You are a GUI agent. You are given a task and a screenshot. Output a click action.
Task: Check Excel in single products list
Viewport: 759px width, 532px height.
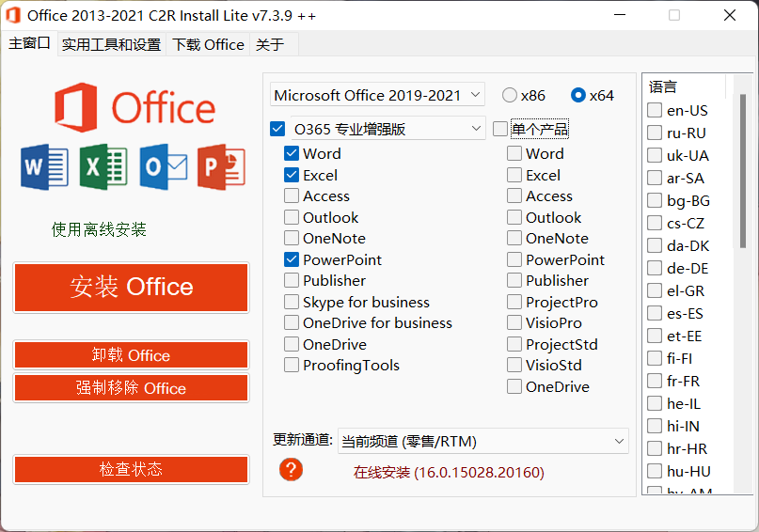[514, 175]
